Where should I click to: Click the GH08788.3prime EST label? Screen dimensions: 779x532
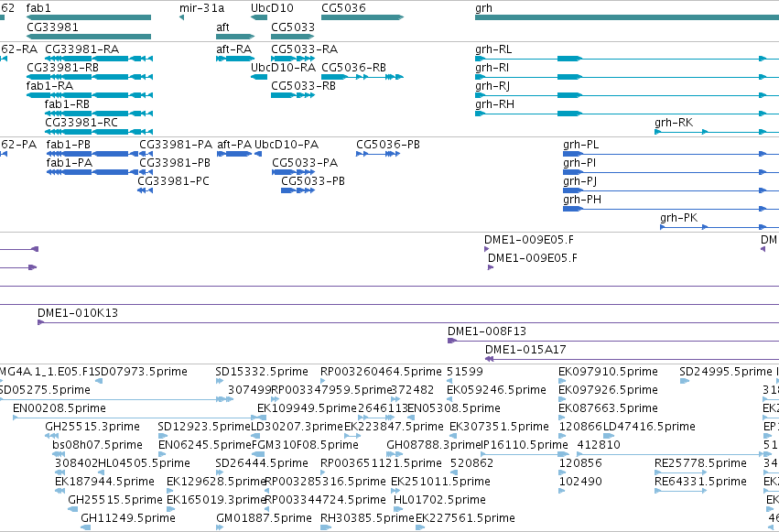point(434,446)
